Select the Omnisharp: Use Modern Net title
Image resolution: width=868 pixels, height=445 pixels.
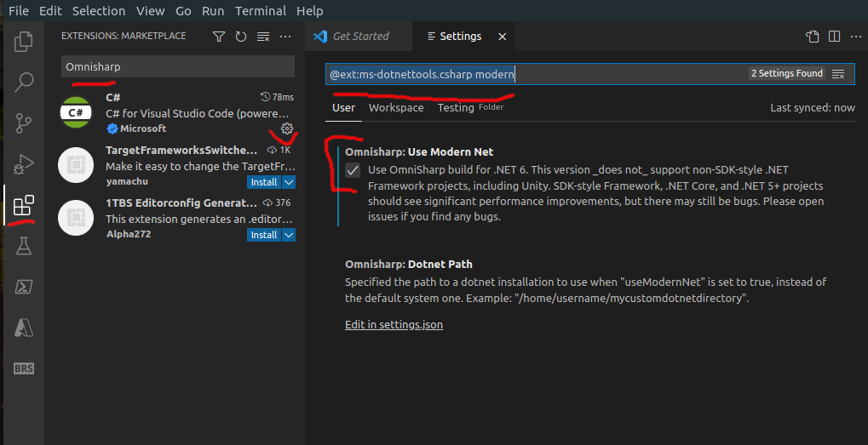tap(419, 152)
